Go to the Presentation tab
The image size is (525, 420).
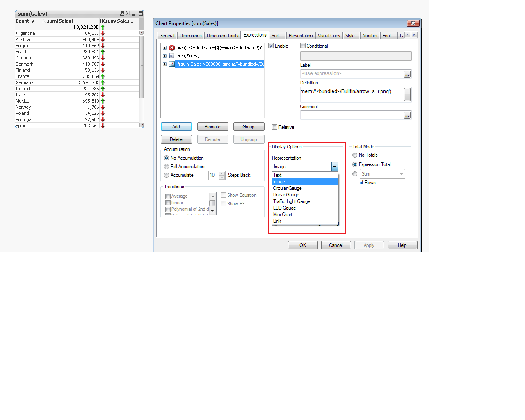point(301,36)
